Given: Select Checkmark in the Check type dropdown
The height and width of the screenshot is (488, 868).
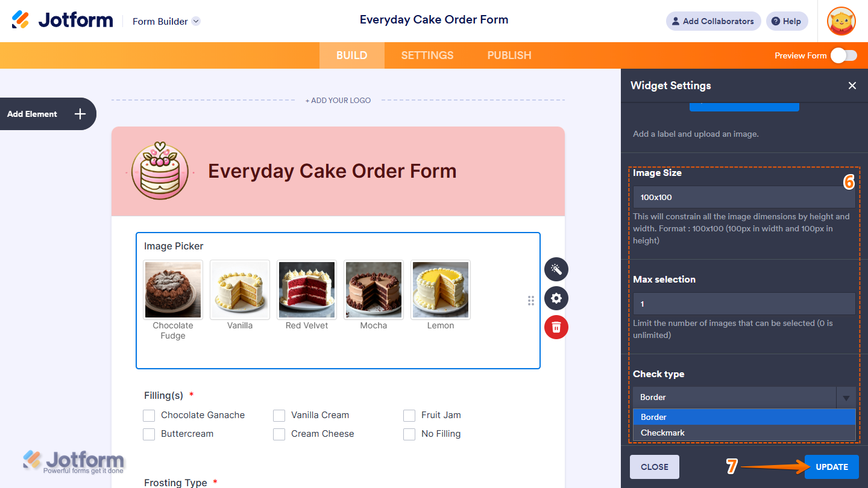Looking at the screenshot, I should (662, 433).
